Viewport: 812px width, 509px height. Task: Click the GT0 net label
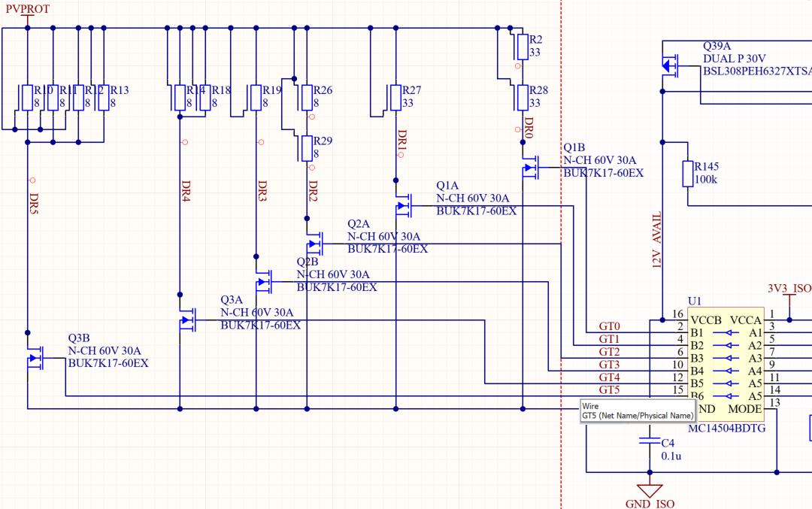click(610, 326)
